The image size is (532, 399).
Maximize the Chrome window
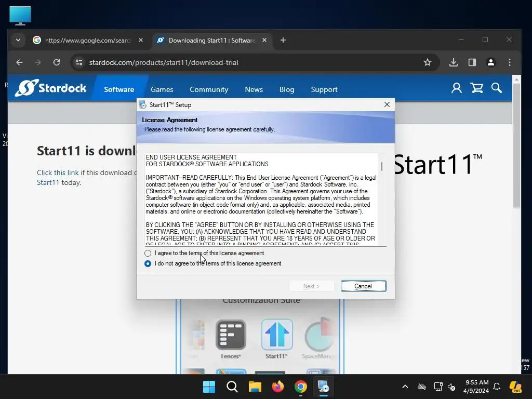[x=485, y=39]
